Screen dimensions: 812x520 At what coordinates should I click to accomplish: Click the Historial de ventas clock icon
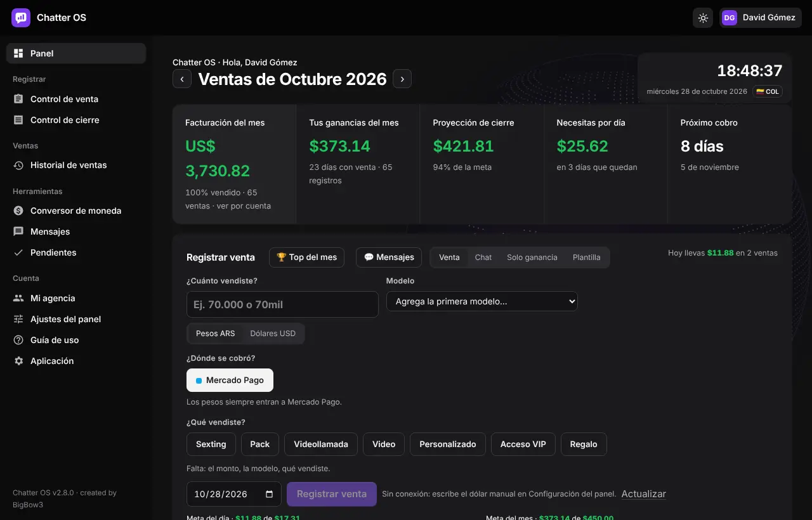[x=18, y=165]
